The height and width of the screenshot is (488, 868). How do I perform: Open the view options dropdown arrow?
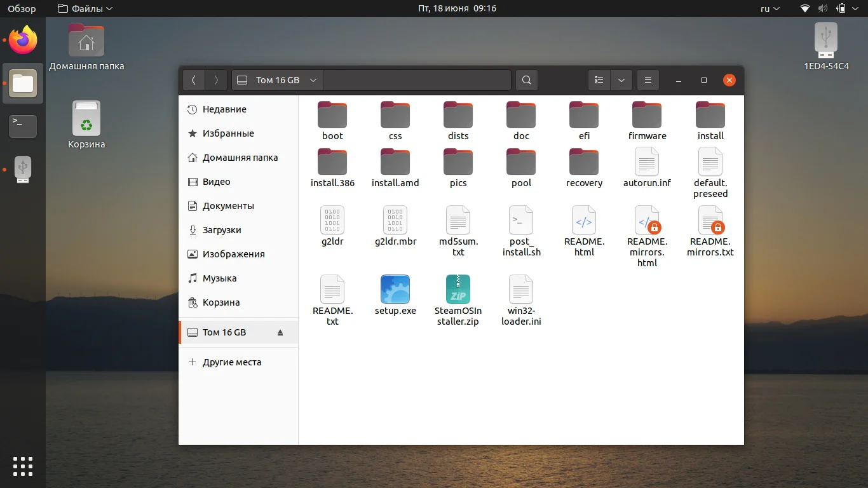coord(621,80)
